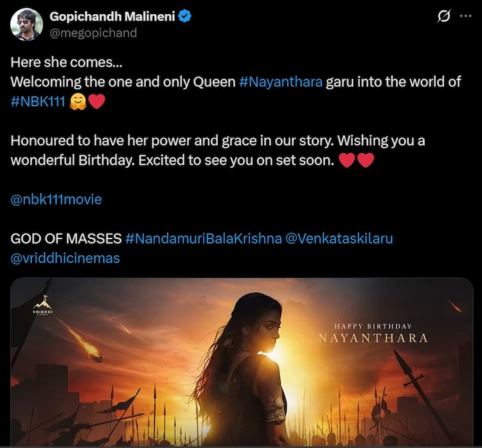This screenshot has width=482, height=448.
Task: Click the 'Here she comes...' tweet text
Action: pos(66,62)
